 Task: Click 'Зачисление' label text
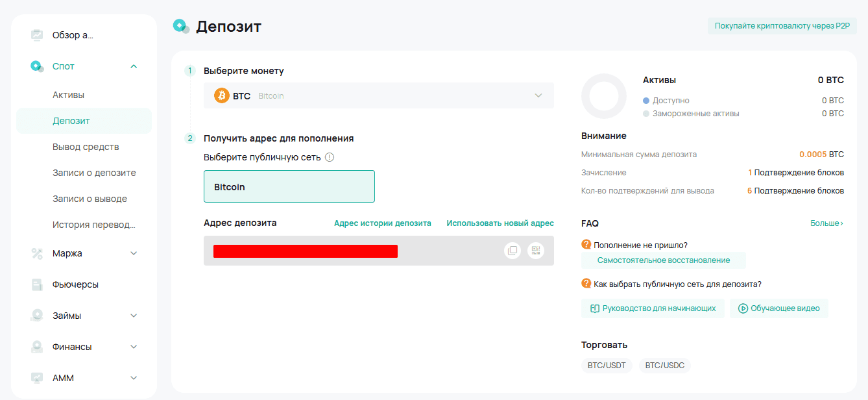point(604,173)
